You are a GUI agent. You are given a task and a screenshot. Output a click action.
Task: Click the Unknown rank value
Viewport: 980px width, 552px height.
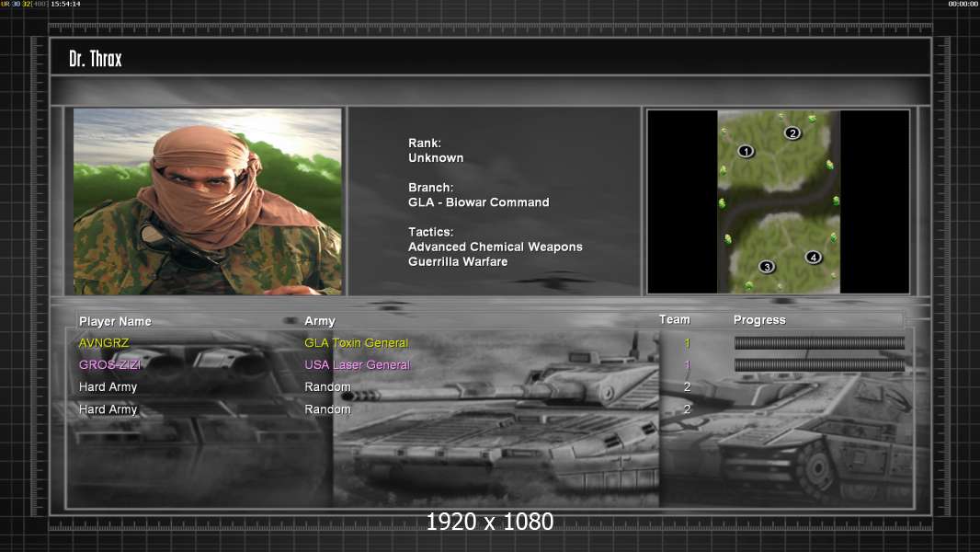[437, 158]
